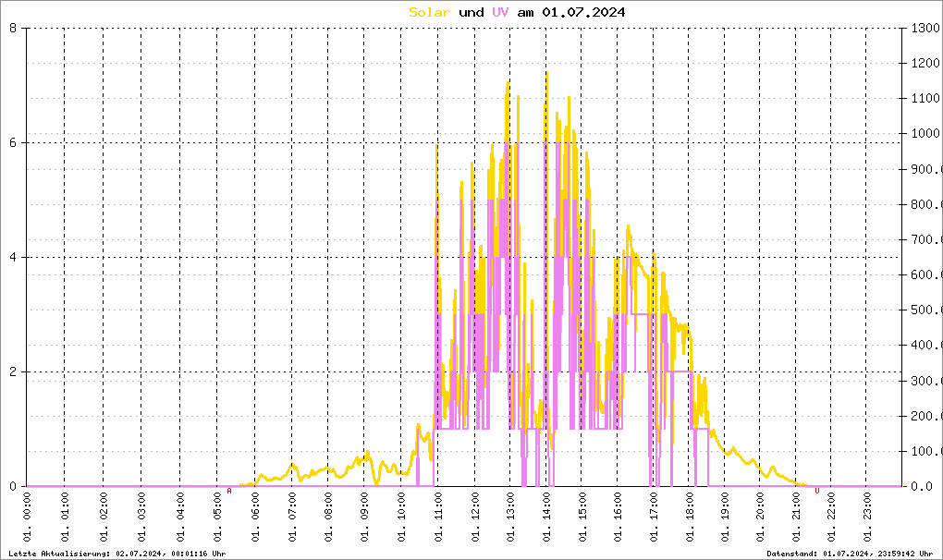This screenshot has height=560, width=943.
Task: Click the x-axis label '01. 05:00'
Action: pyautogui.click(x=217, y=517)
